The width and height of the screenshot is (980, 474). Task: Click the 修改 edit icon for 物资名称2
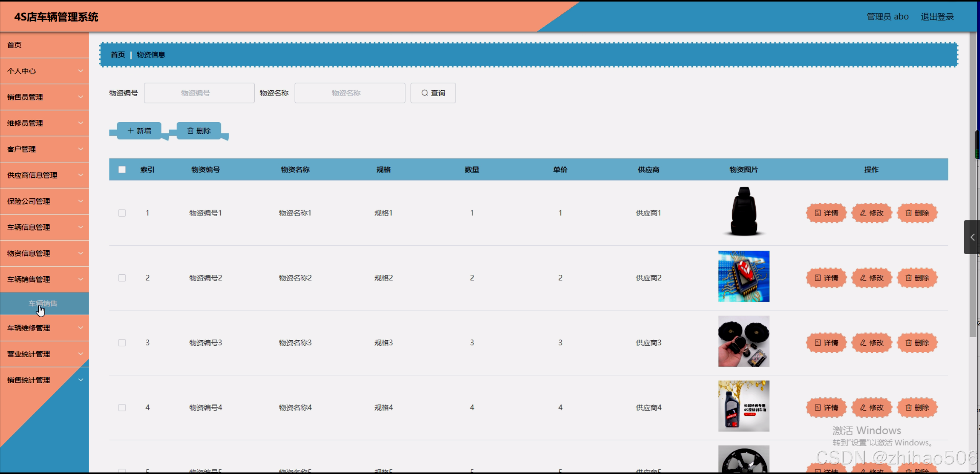(871, 278)
